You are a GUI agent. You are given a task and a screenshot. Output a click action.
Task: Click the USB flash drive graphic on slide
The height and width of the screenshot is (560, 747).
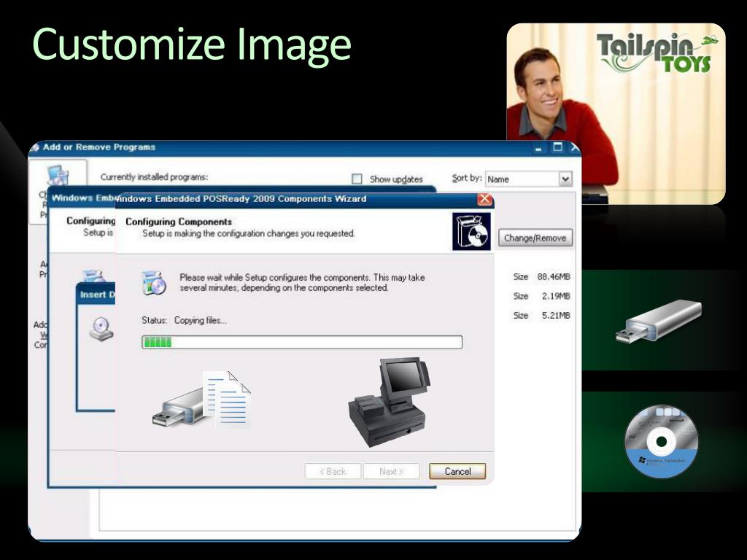(659, 322)
